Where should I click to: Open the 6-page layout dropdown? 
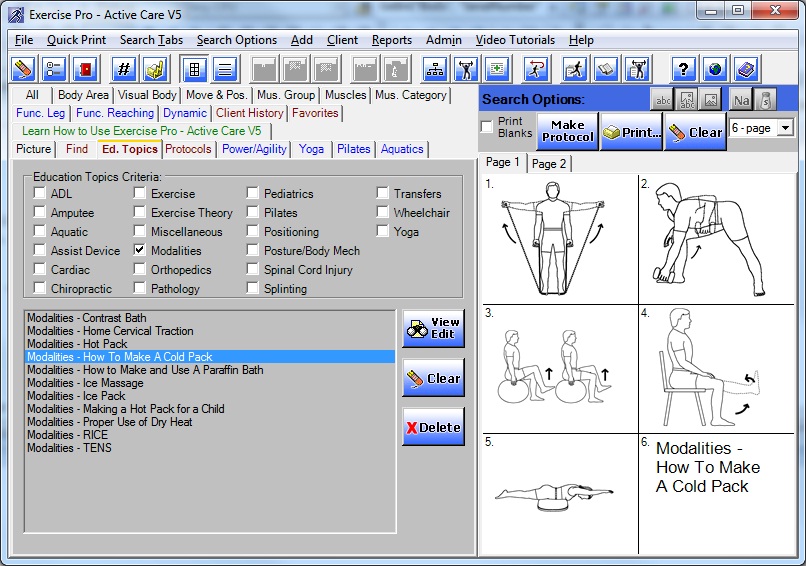click(785, 127)
